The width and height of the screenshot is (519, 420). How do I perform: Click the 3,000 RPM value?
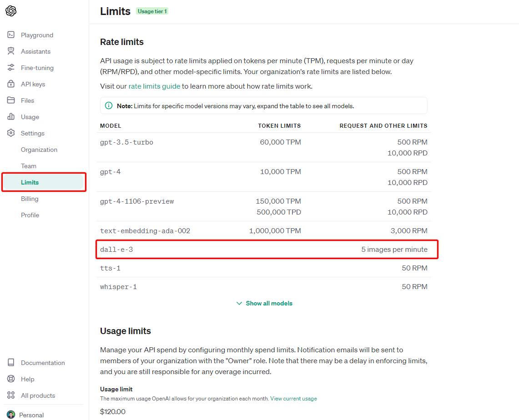click(x=409, y=231)
